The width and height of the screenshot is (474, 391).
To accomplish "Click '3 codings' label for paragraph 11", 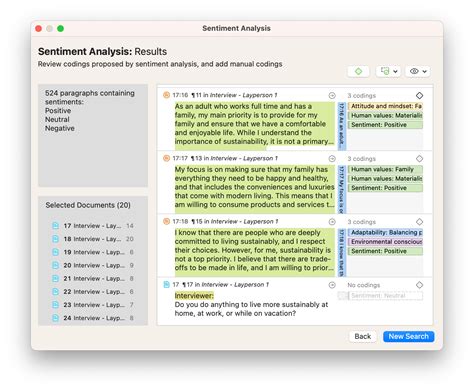I will coord(361,96).
